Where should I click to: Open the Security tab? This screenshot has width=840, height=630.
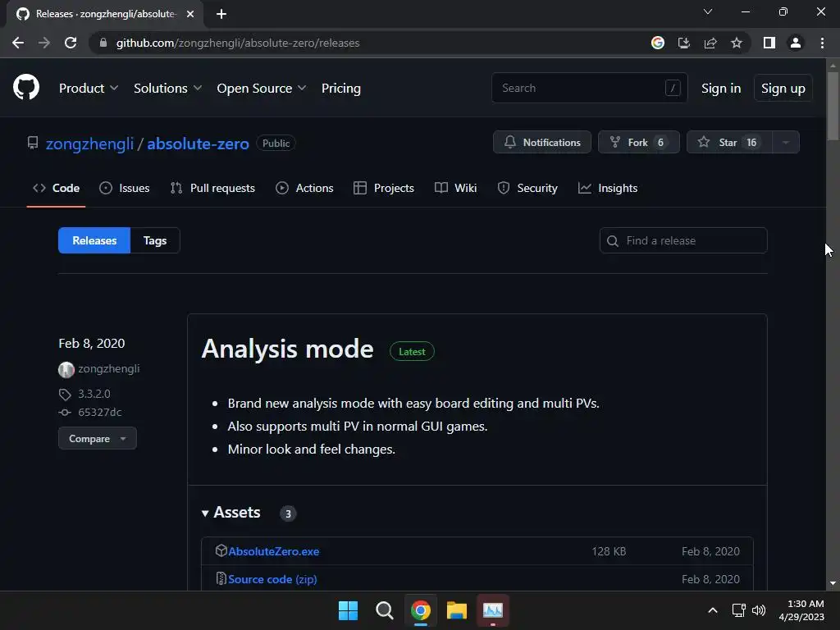coord(527,188)
